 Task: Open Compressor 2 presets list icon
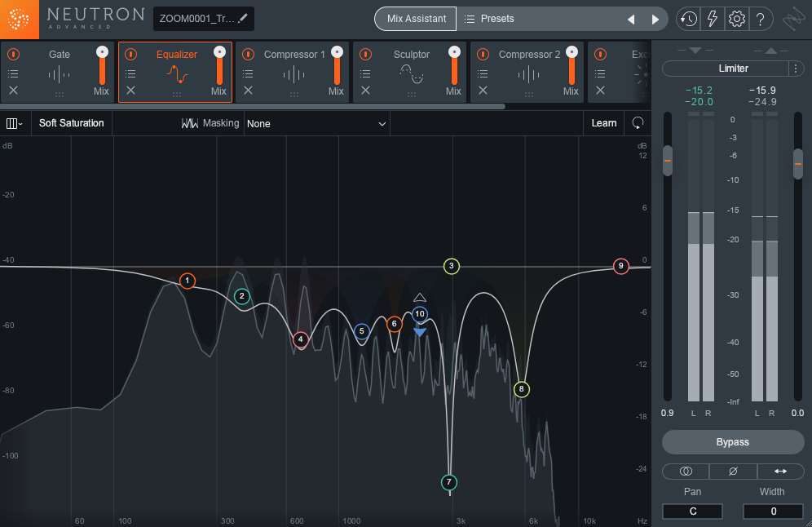tap(483, 73)
